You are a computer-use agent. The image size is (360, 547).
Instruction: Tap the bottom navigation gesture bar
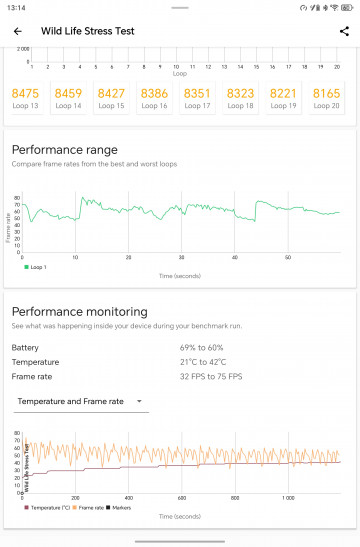(180, 541)
